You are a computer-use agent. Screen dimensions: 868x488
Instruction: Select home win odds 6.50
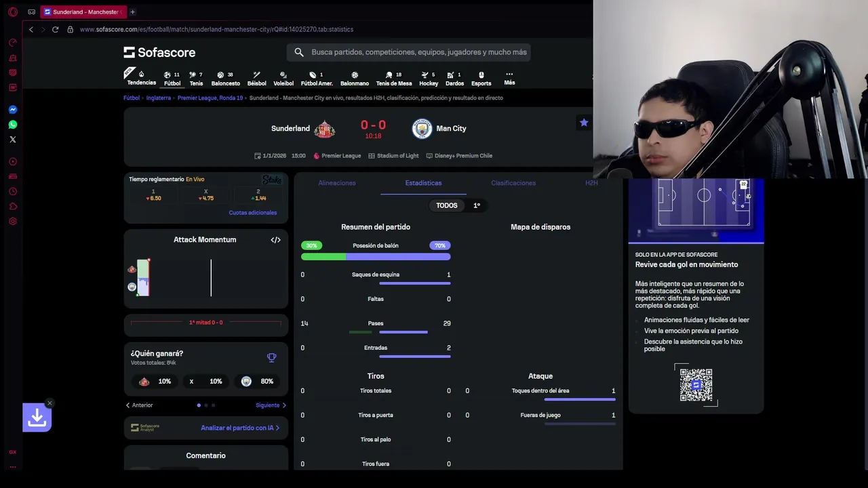pos(154,195)
